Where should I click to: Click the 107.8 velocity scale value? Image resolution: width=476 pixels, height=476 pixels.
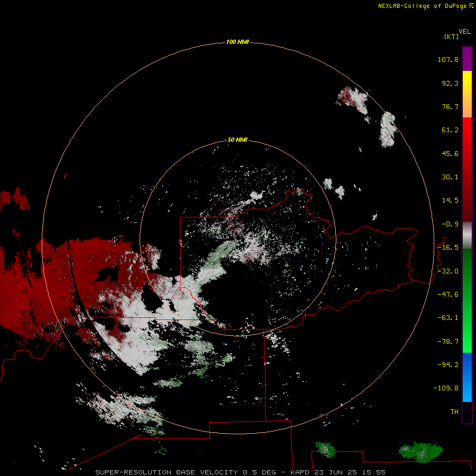(x=448, y=59)
